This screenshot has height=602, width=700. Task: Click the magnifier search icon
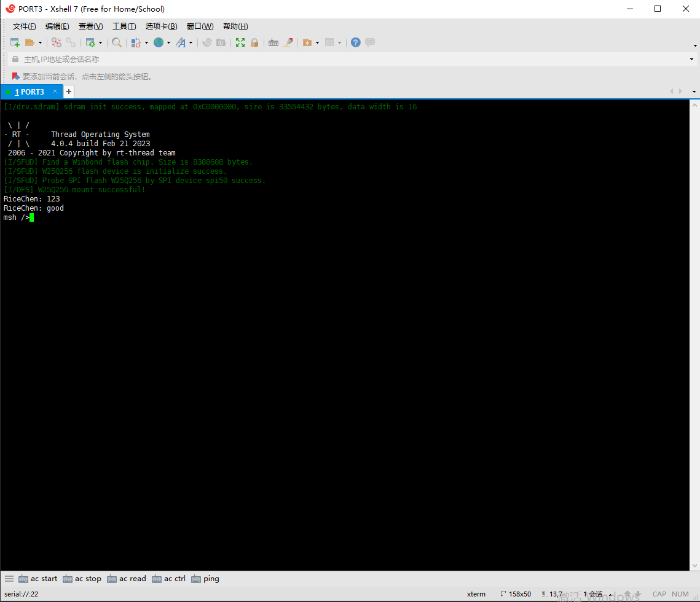point(117,42)
